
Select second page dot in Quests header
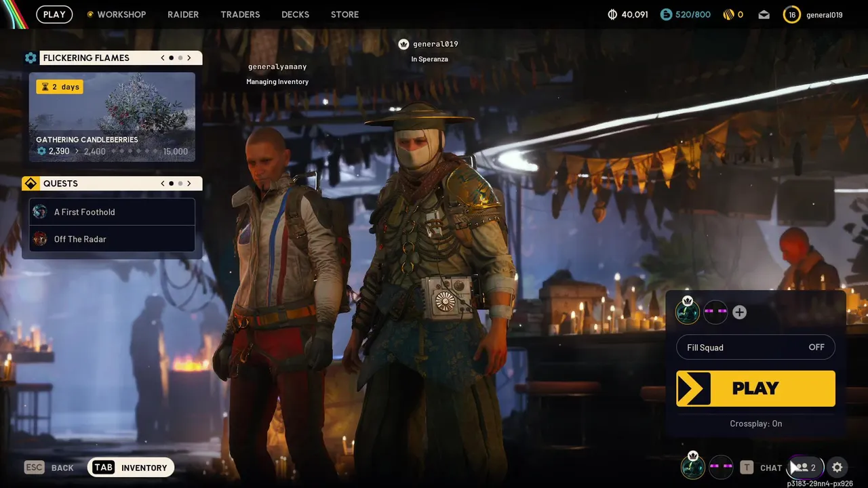coord(180,183)
